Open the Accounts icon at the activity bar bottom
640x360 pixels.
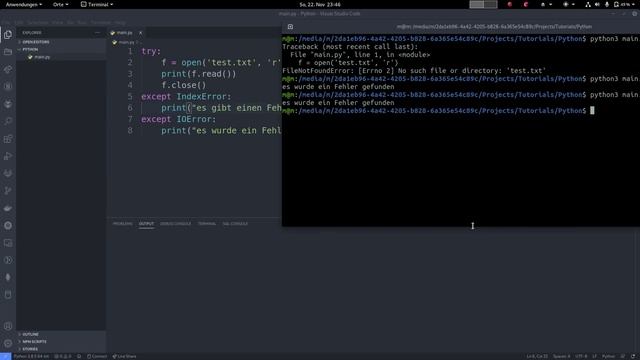coord(8,326)
